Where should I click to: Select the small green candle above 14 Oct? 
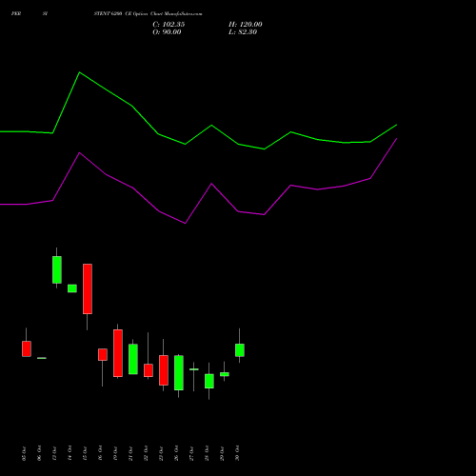tap(72, 288)
